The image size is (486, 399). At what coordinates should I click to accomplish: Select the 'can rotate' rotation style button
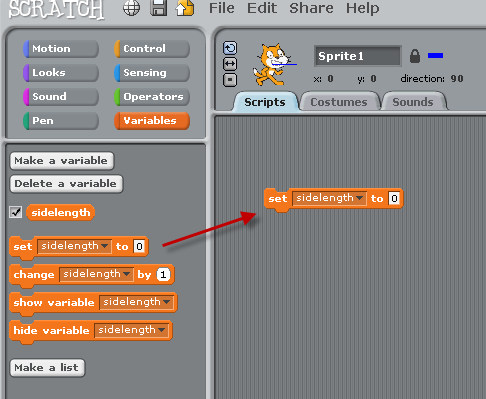coord(230,48)
